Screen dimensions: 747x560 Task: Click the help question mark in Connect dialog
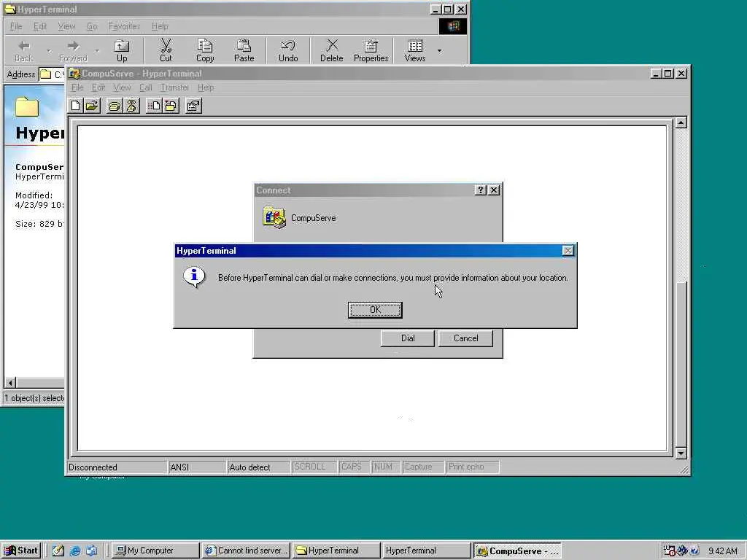tap(481, 190)
